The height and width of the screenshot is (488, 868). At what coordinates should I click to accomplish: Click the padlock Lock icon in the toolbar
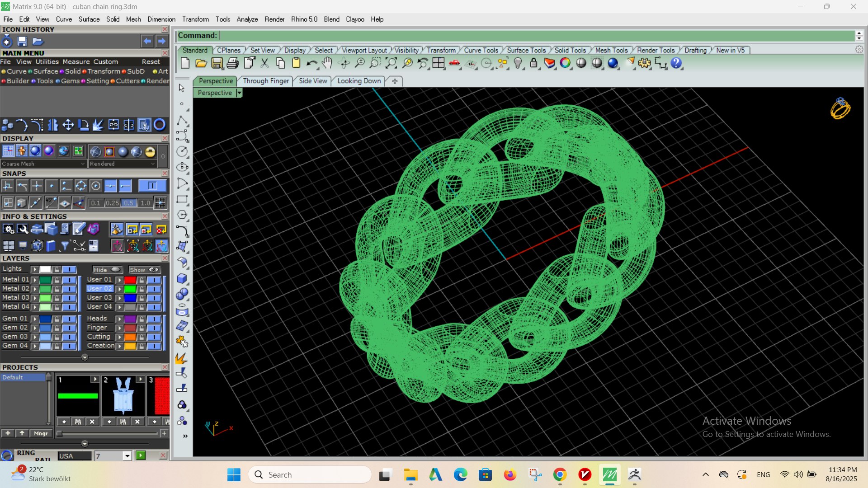click(x=534, y=63)
